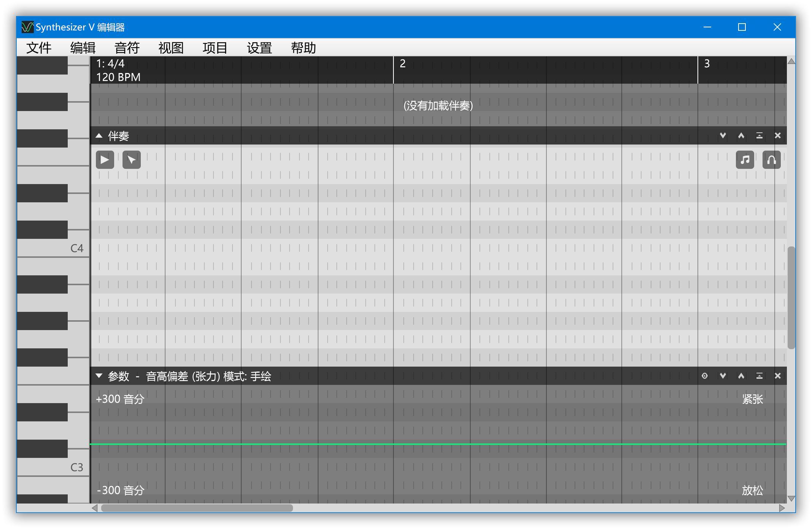Open the 文件 menu
The height and width of the screenshot is (529, 812).
tap(38, 48)
